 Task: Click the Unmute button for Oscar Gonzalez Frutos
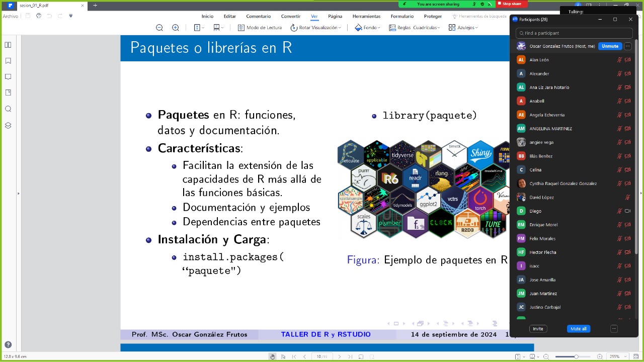coord(610,46)
